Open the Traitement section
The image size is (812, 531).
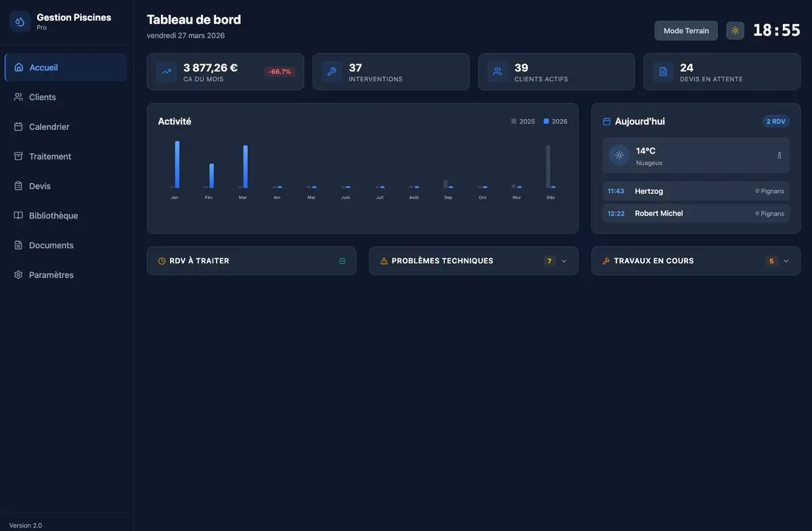[x=66, y=156]
